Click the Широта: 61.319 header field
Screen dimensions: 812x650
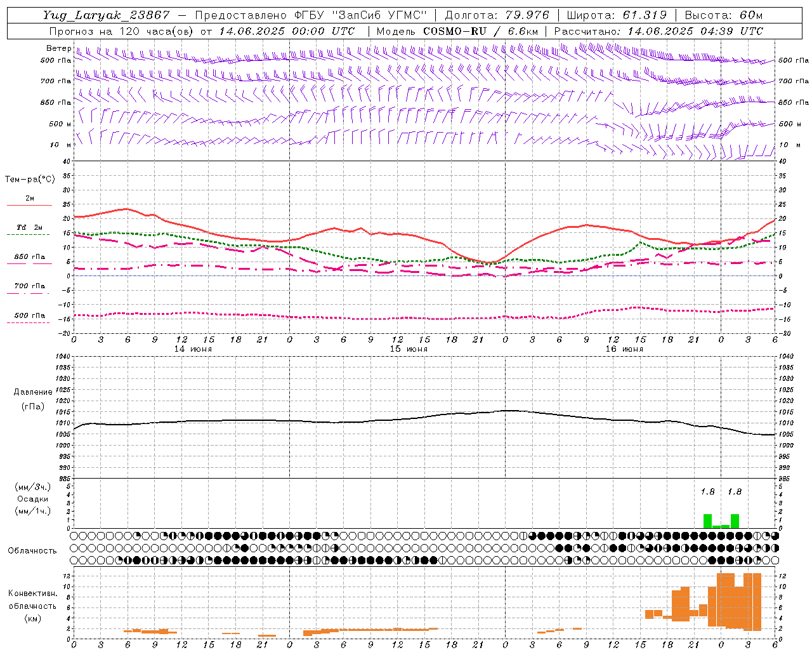(x=617, y=15)
